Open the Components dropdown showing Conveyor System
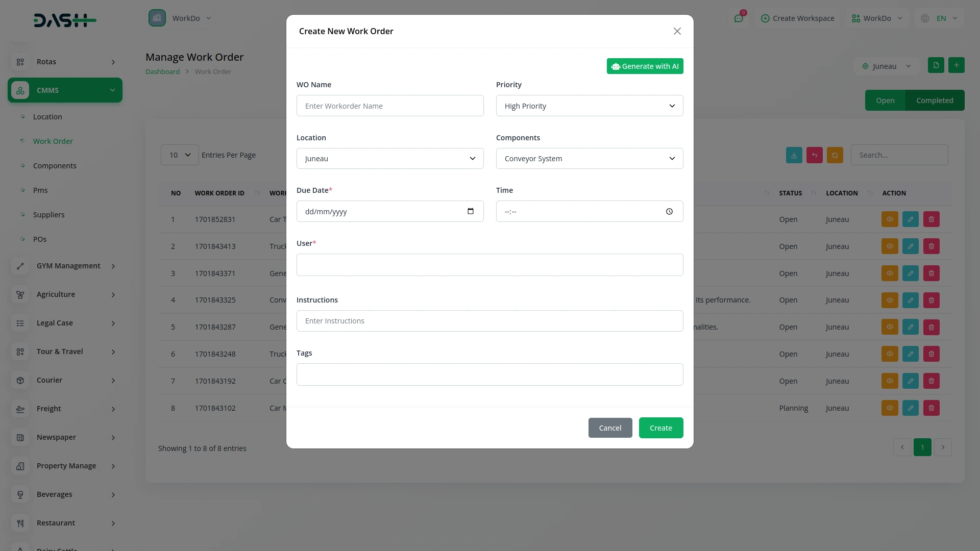 [x=589, y=159]
